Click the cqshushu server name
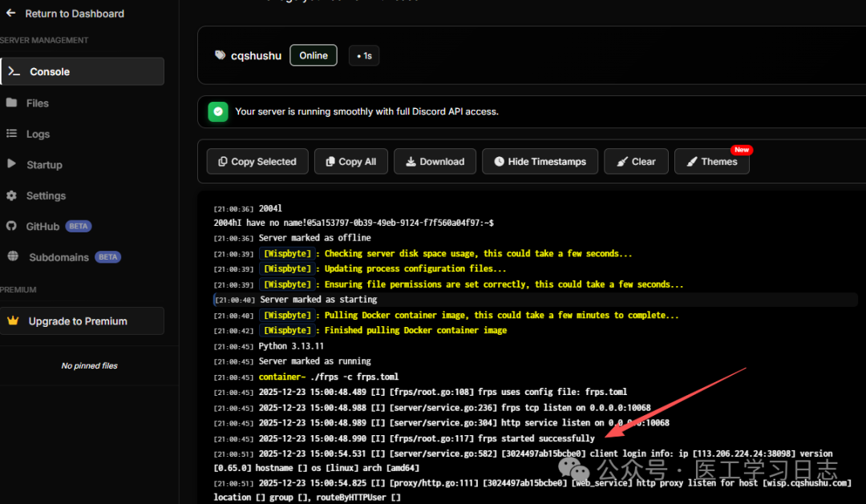866x504 pixels. pos(256,56)
